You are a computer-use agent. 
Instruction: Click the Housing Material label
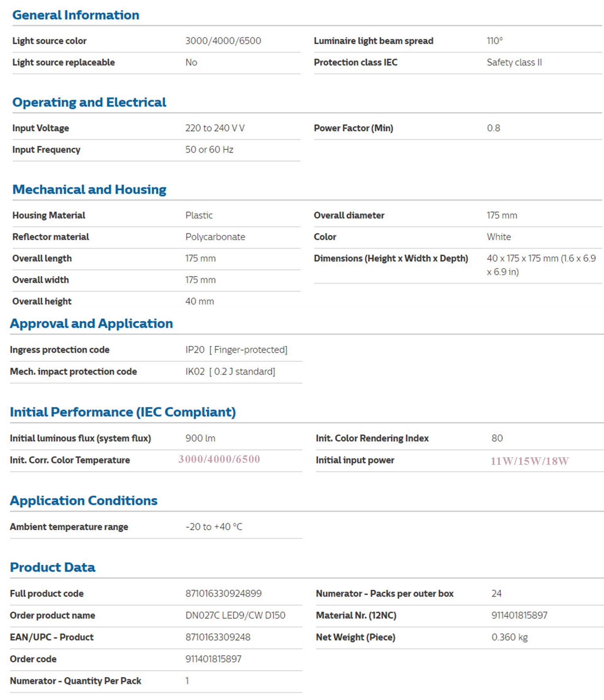49,215
